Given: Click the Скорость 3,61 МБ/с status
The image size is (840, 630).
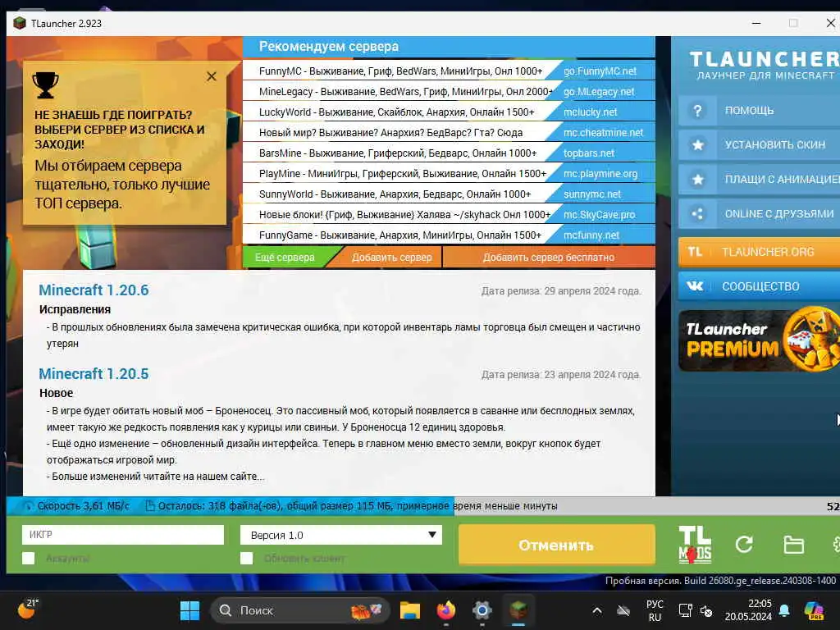Looking at the screenshot, I should [83, 505].
